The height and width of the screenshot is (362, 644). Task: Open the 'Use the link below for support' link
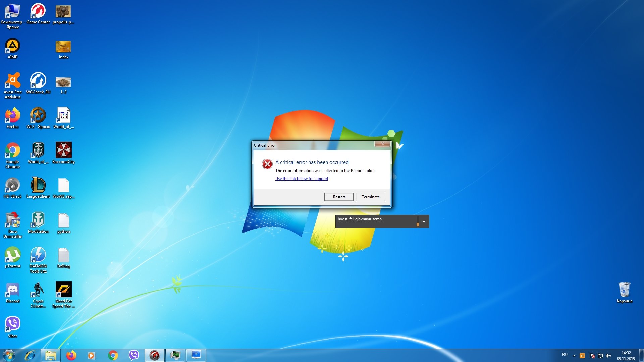click(x=302, y=179)
